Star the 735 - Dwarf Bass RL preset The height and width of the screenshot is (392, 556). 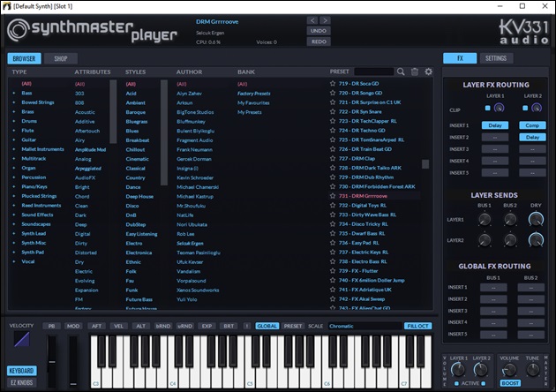pyautogui.click(x=333, y=233)
